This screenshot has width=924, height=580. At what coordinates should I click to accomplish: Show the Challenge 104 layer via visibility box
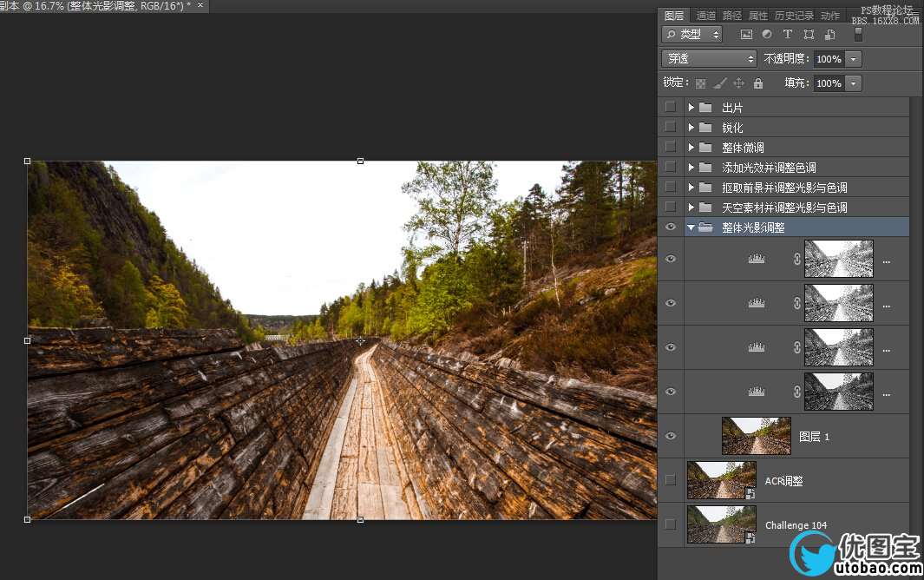pos(671,524)
